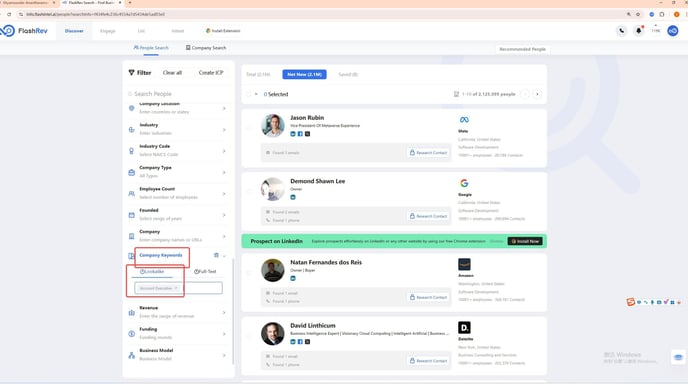Click the Amazon company logo
688x384 pixels.
click(x=464, y=264)
